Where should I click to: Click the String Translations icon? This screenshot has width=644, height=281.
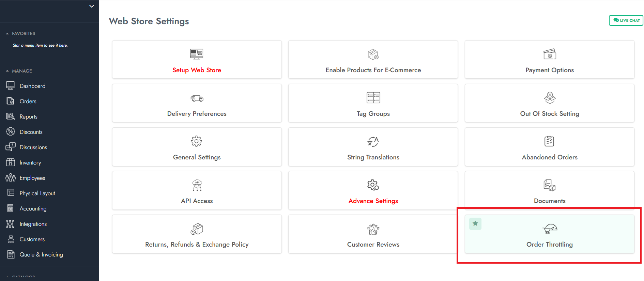(373, 141)
